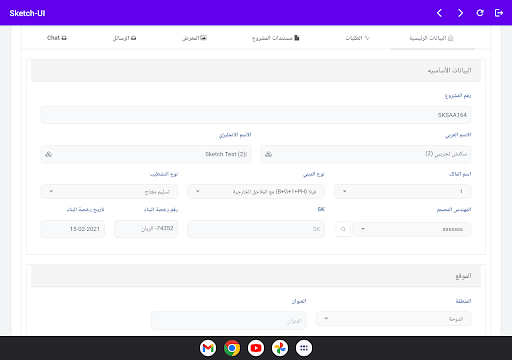Click the project number field SKSAA164
Screen dimensions: 512x360
tap(256, 115)
